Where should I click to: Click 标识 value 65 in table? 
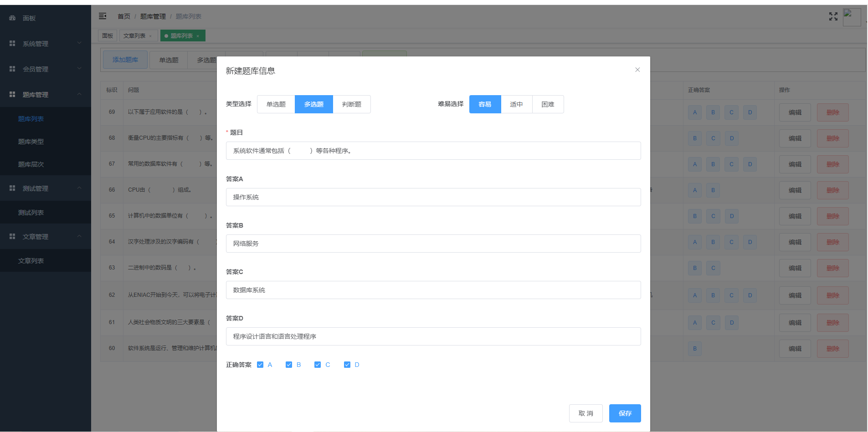(112, 216)
